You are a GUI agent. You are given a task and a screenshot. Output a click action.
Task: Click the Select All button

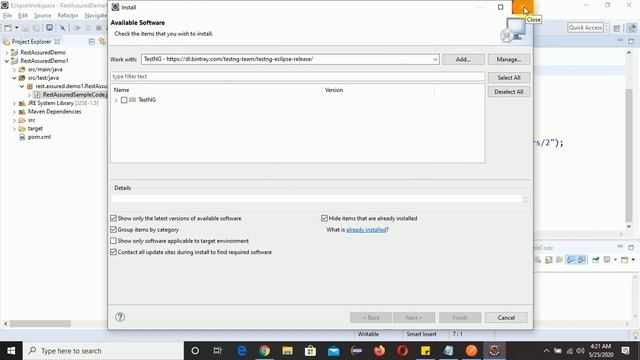click(509, 78)
